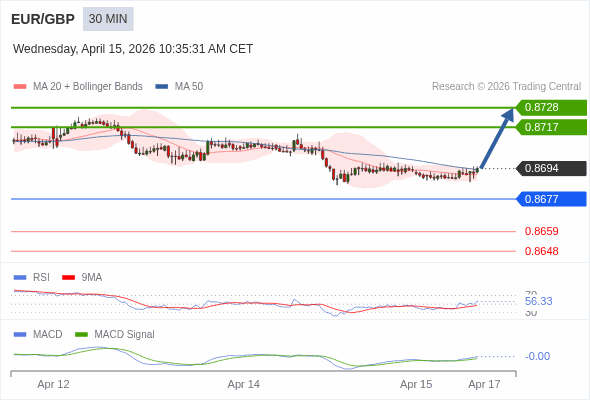Click the RSI value 56.33
Image resolution: width=590 pixels, height=400 pixels.
coord(538,301)
